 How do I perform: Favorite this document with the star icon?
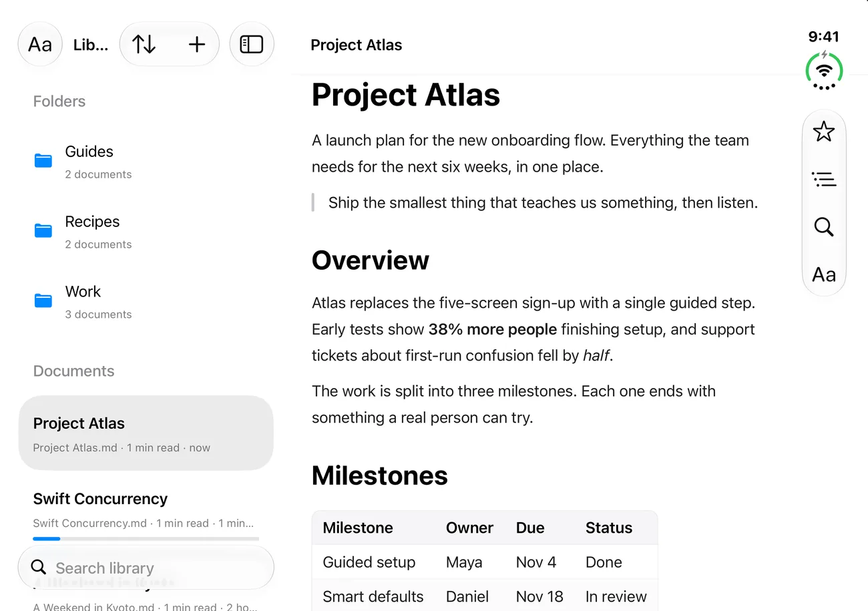[x=824, y=132]
